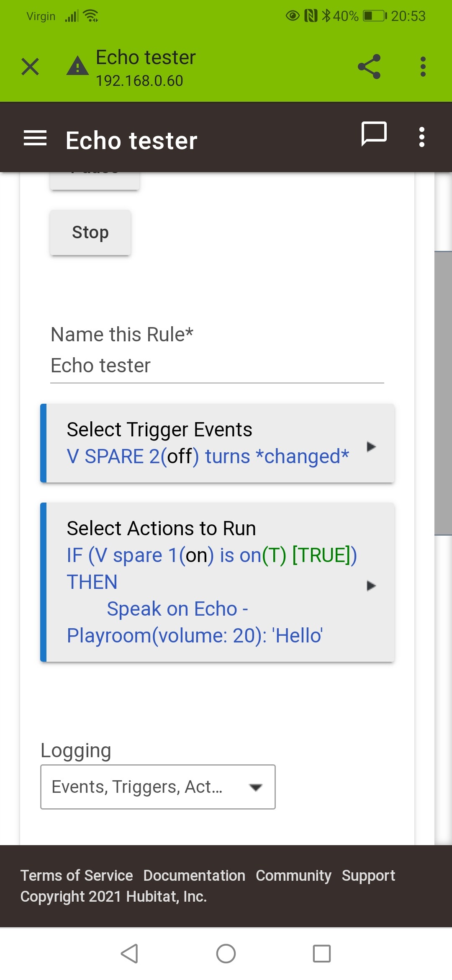This screenshot has height=980, width=452.
Task: Click the page vertical scrollbar thumb
Action: [443, 393]
